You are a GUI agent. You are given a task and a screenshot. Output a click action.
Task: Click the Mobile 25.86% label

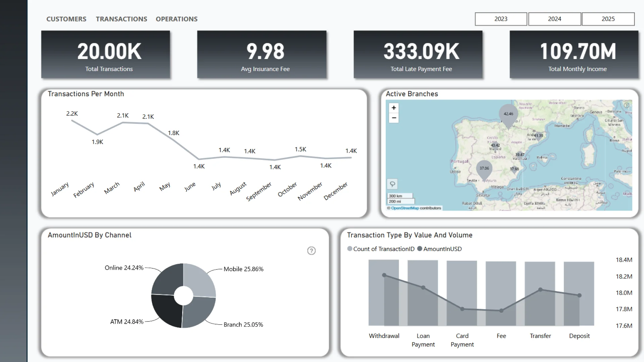coord(244,269)
